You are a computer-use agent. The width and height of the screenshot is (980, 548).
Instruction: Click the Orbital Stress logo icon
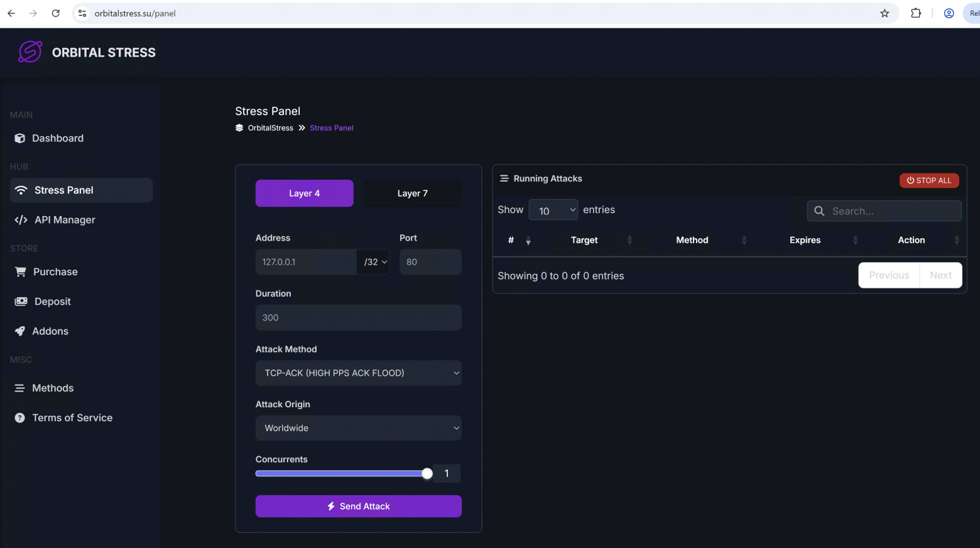click(30, 52)
